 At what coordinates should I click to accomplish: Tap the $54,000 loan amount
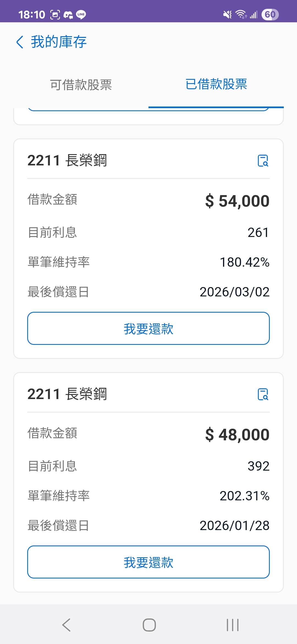click(237, 201)
